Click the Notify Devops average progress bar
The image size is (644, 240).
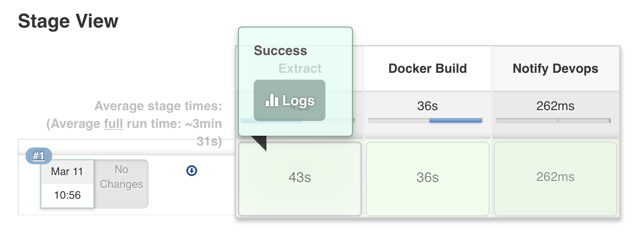click(554, 120)
